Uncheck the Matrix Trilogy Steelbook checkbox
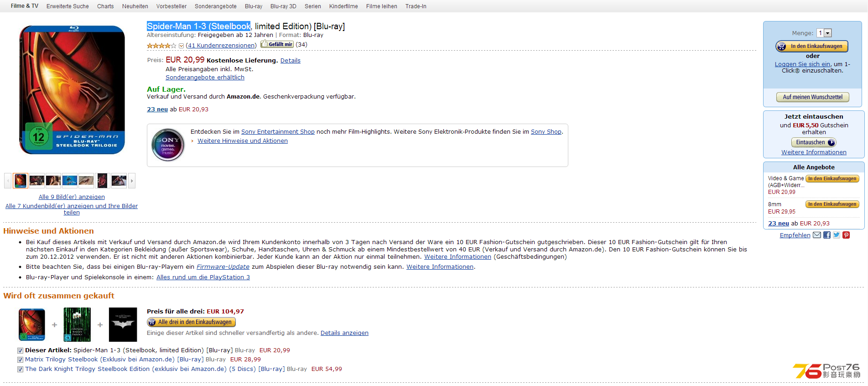Image resolution: width=868 pixels, height=386 pixels. (20, 360)
